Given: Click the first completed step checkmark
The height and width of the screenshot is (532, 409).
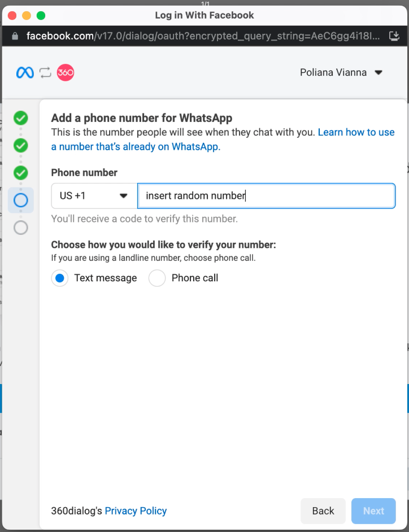Looking at the screenshot, I should pyautogui.click(x=21, y=118).
